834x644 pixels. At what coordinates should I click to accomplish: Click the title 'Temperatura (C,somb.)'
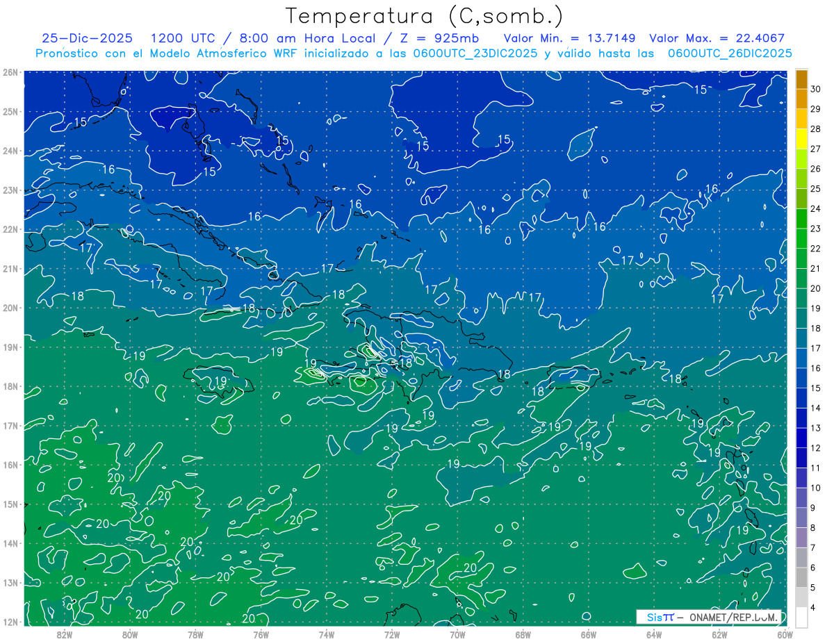point(425,16)
